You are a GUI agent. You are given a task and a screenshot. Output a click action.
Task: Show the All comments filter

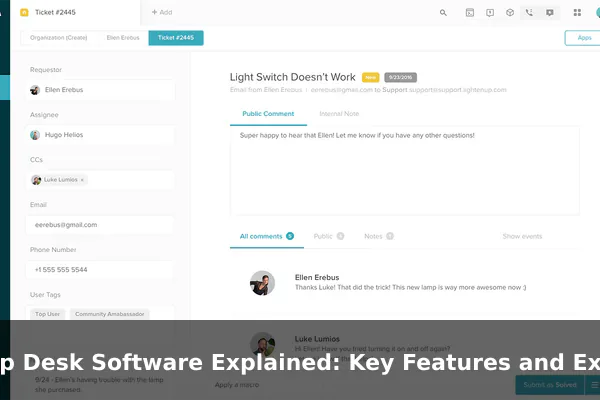point(267,236)
